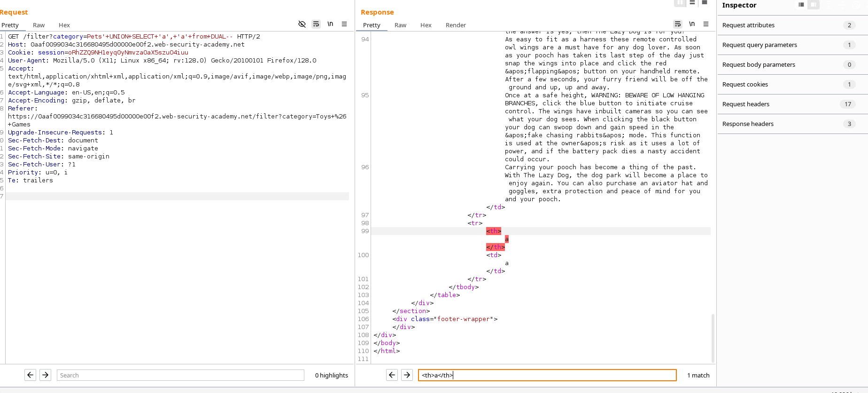Expand Request query parameters section
This screenshot has width=868, height=393.
792,45
